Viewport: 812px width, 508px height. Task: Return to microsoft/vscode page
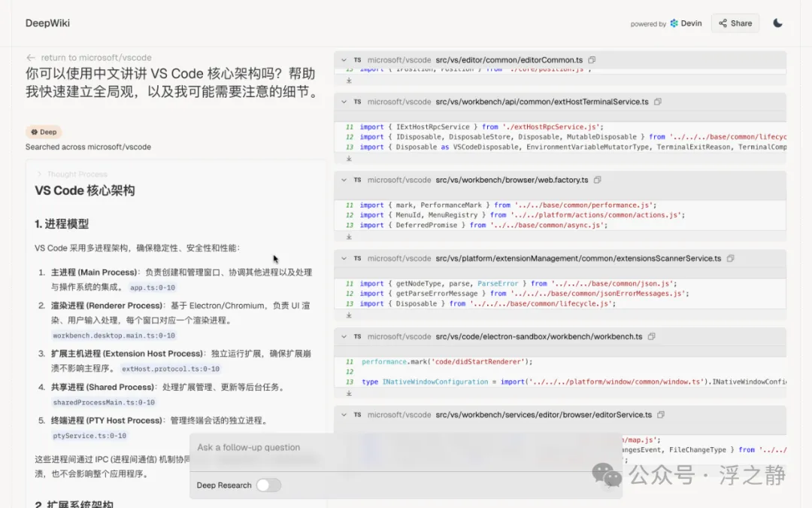click(89, 57)
